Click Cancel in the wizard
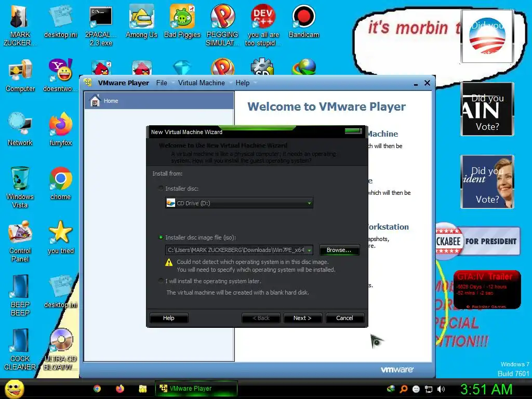Viewport: 532px width, 399px height. pyautogui.click(x=345, y=318)
